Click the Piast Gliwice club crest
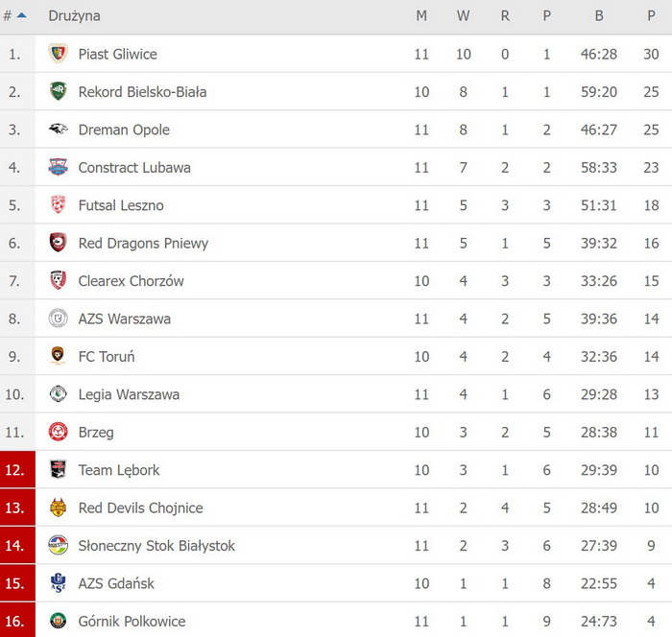Image resolution: width=672 pixels, height=637 pixels. pos(58,54)
